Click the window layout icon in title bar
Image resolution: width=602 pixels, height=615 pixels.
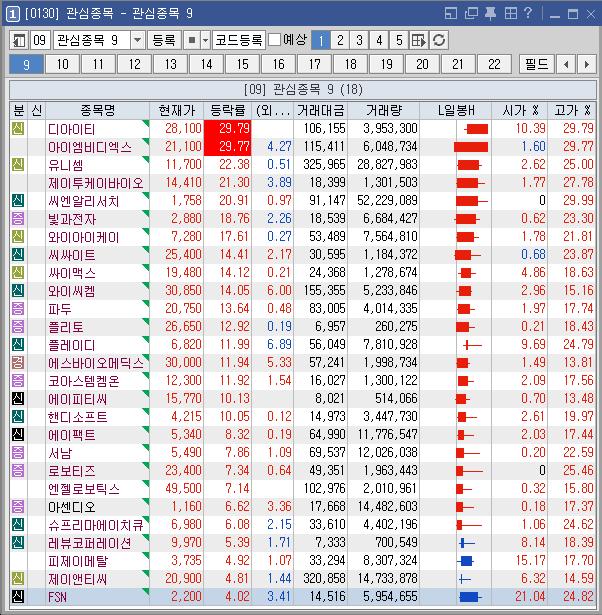[x=451, y=14]
